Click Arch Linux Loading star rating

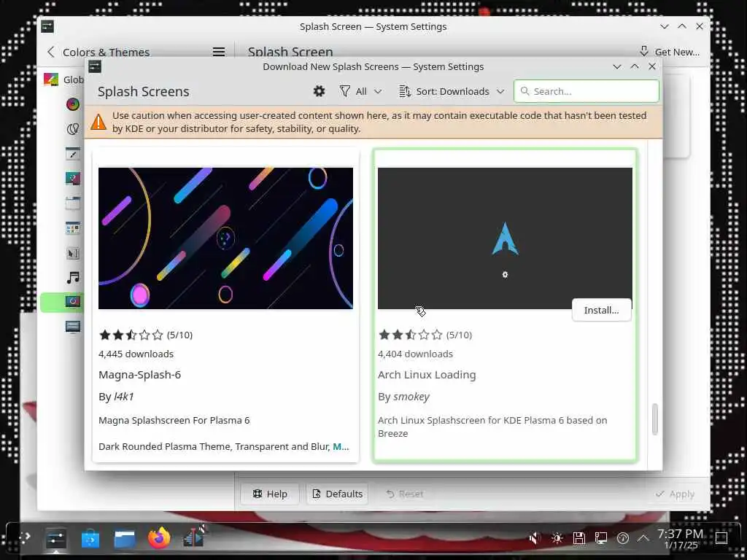point(411,335)
